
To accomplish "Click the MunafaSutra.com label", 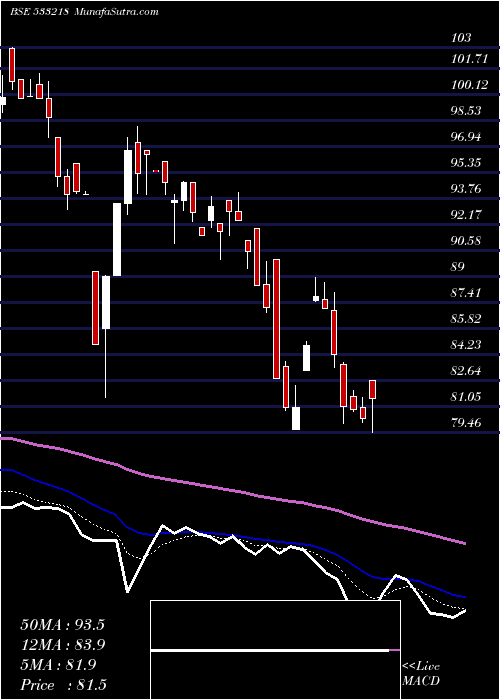I will tap(117, 12).
